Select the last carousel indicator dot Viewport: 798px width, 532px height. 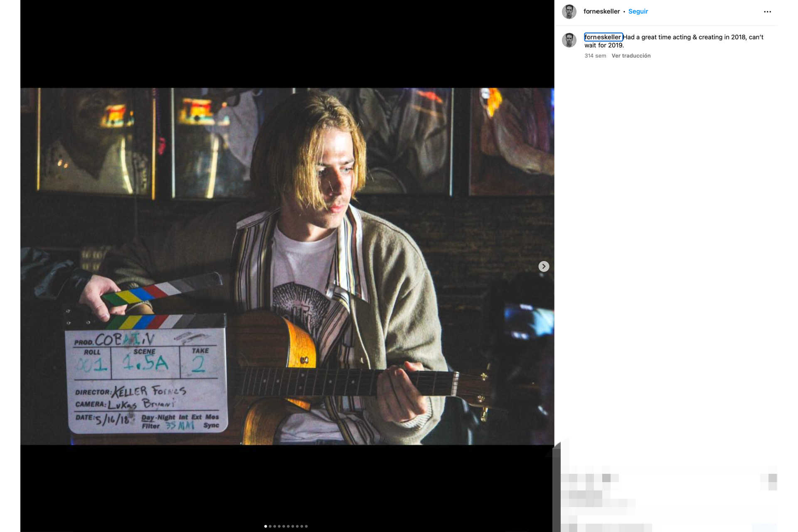tap(306, 526)
